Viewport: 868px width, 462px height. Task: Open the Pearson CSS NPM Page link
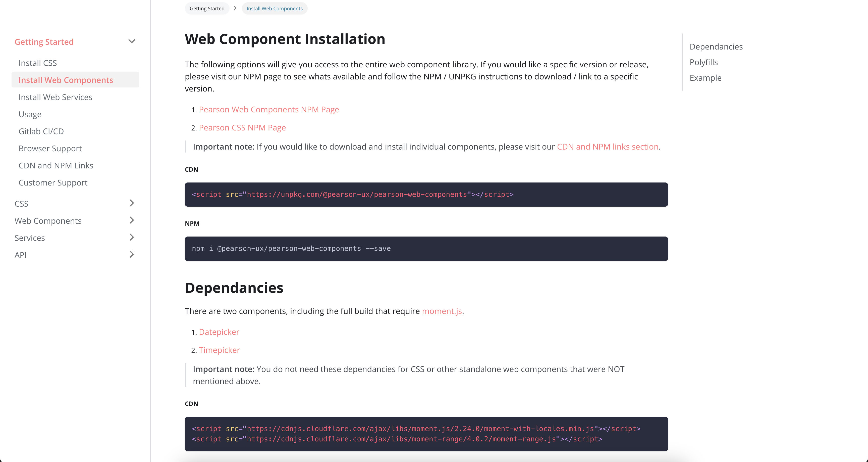[x=242, y=128]
